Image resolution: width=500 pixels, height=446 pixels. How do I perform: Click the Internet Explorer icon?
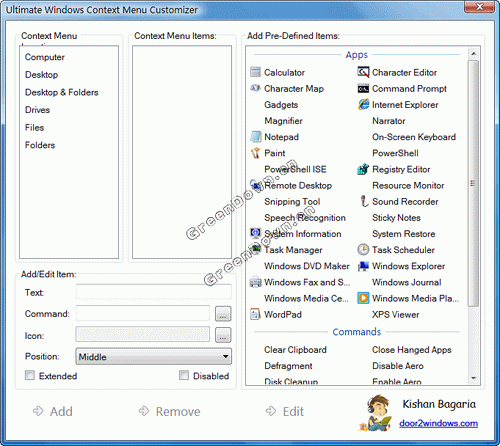(363, 104)
